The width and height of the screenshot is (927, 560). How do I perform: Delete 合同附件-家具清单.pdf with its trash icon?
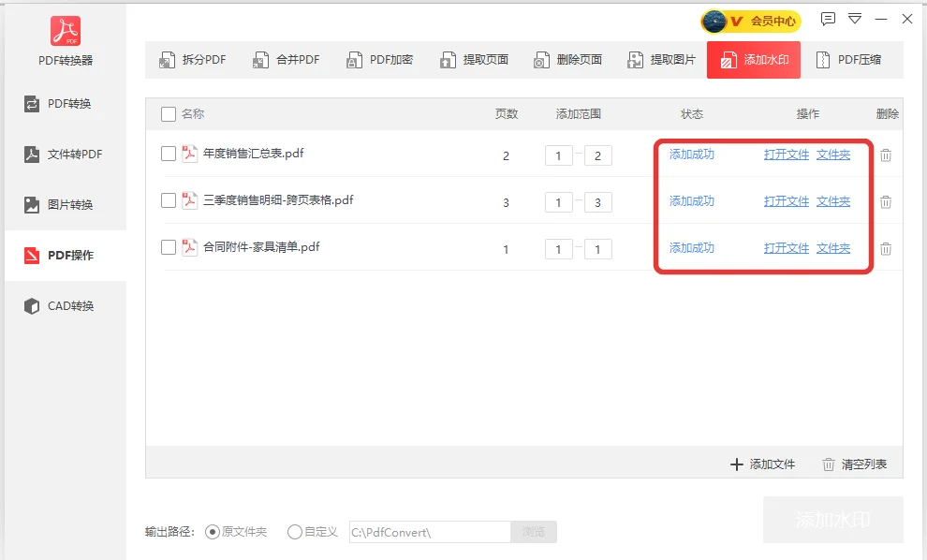point(886,249)
